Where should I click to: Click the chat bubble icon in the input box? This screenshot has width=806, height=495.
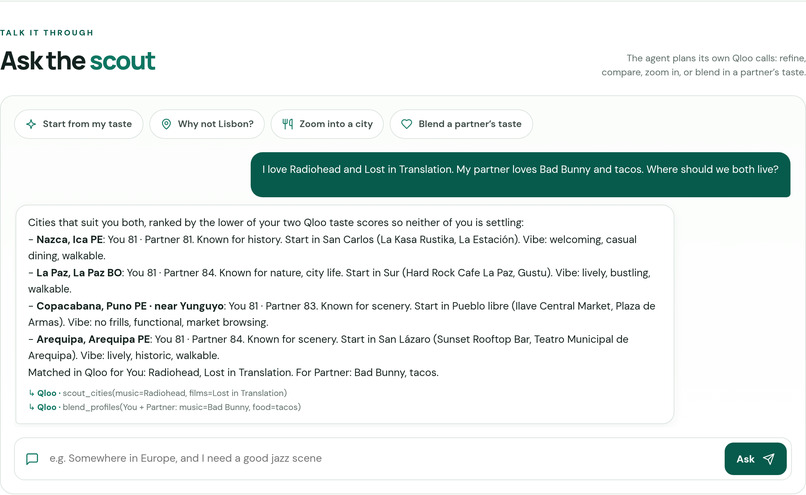tap(32, 459)
